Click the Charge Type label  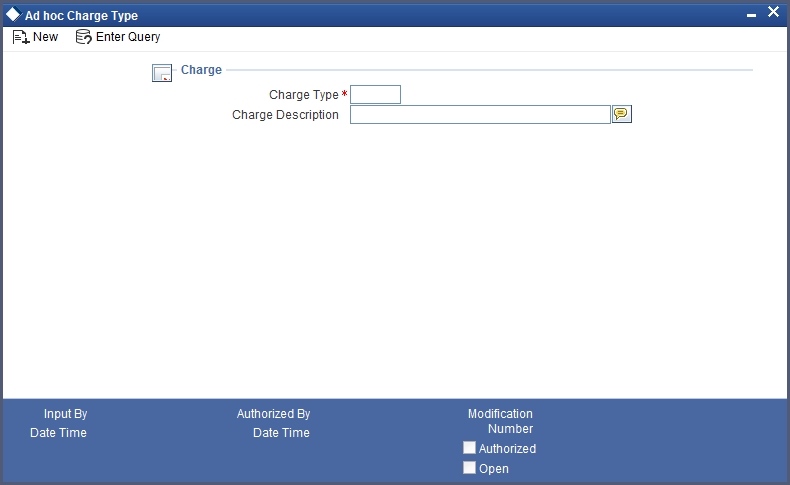(304, 95)
